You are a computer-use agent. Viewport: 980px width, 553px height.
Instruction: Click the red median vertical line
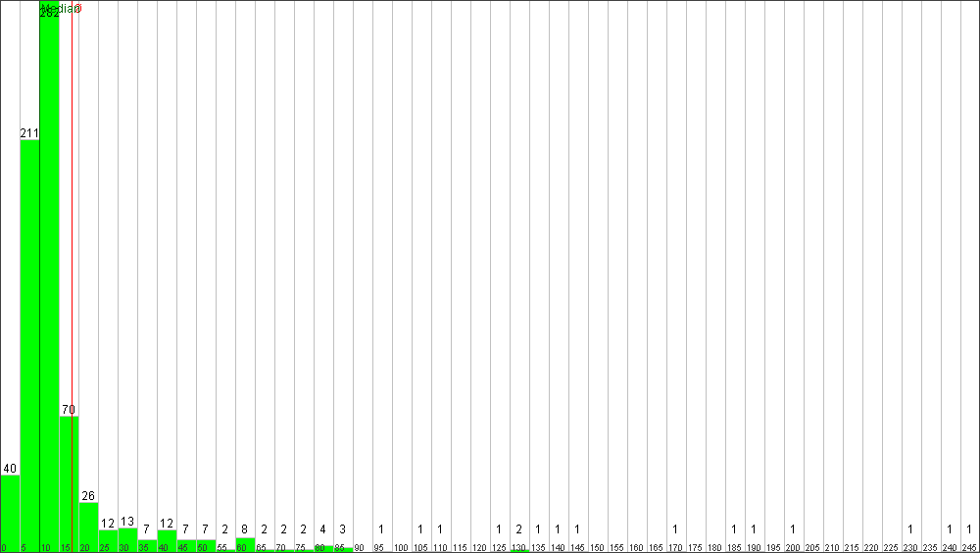tap(72, 276)
